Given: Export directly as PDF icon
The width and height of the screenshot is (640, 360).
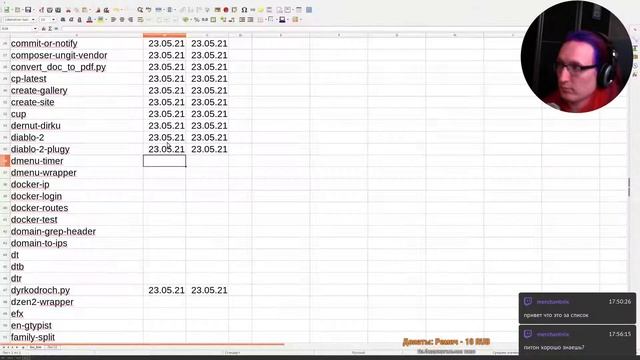Looking at the screenshot, I should pyautogui.click(x=42, y=10).
